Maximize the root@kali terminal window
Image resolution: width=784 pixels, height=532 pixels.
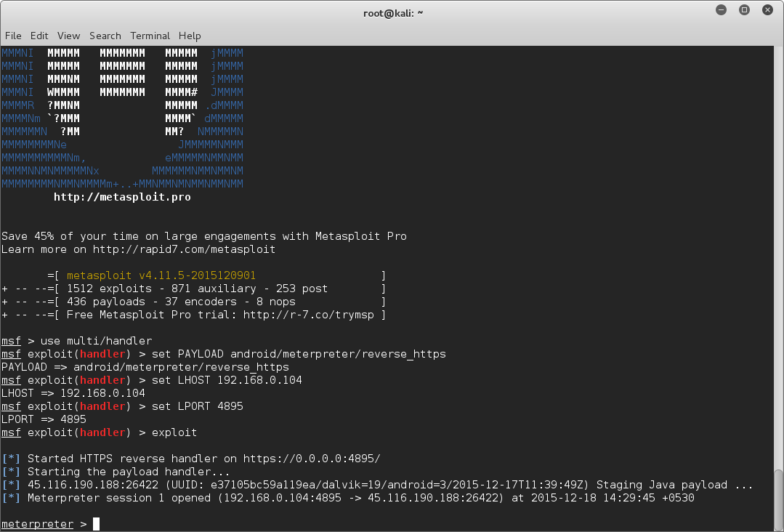(x=745, y=10)
